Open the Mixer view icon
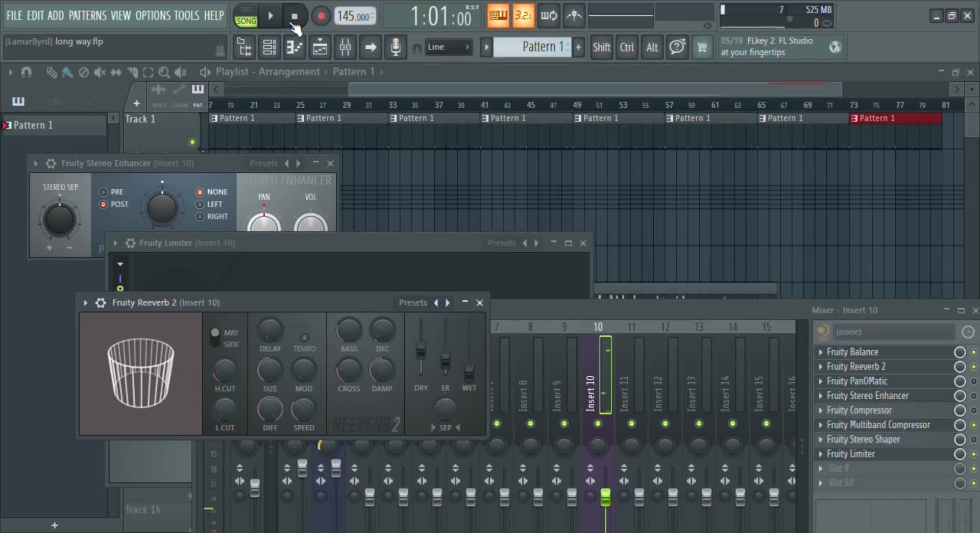The width and height of the screenshot is (980, 533). (x=345, y=47)
